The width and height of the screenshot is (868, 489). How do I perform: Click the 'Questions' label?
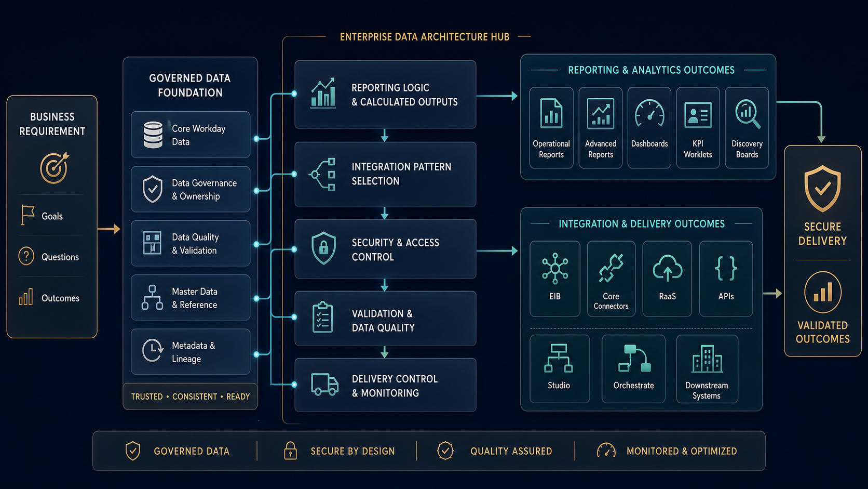(60, 257)
